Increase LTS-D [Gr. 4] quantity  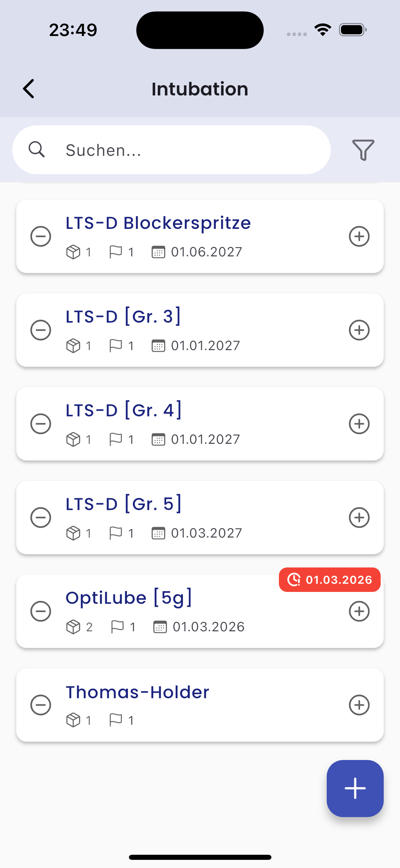(359, 424)
